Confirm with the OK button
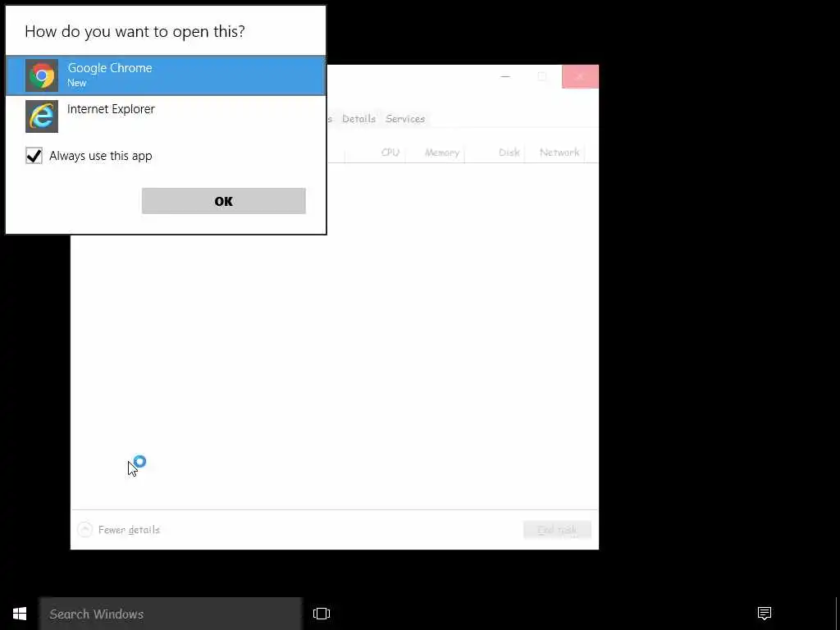The height and width of the screenshot is (630, 840). [x=223, y=201]
